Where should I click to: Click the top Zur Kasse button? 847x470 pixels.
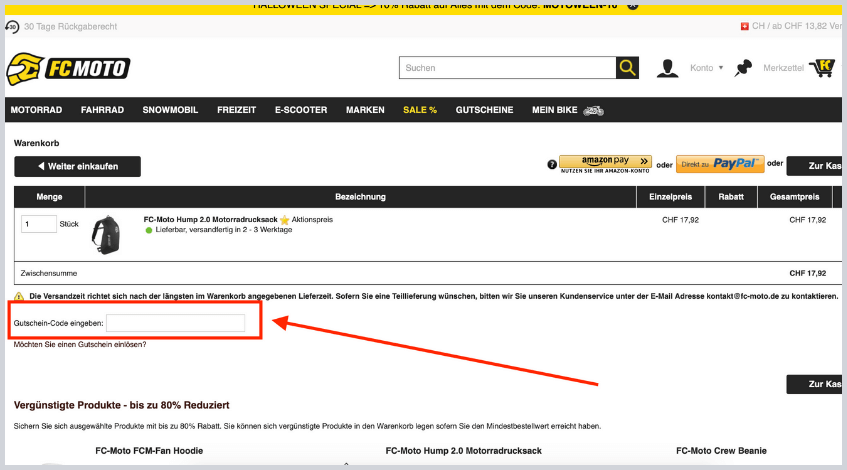[816, 166]
